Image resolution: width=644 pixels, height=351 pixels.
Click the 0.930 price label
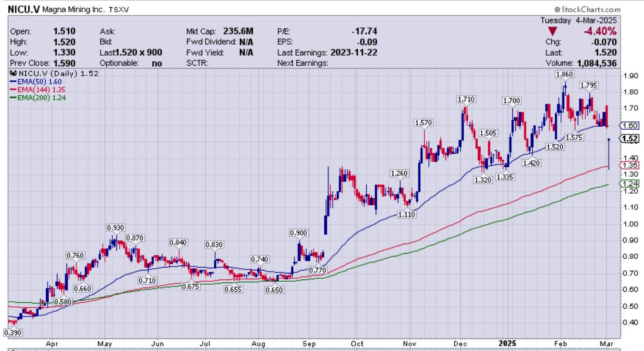click(116, 228)
